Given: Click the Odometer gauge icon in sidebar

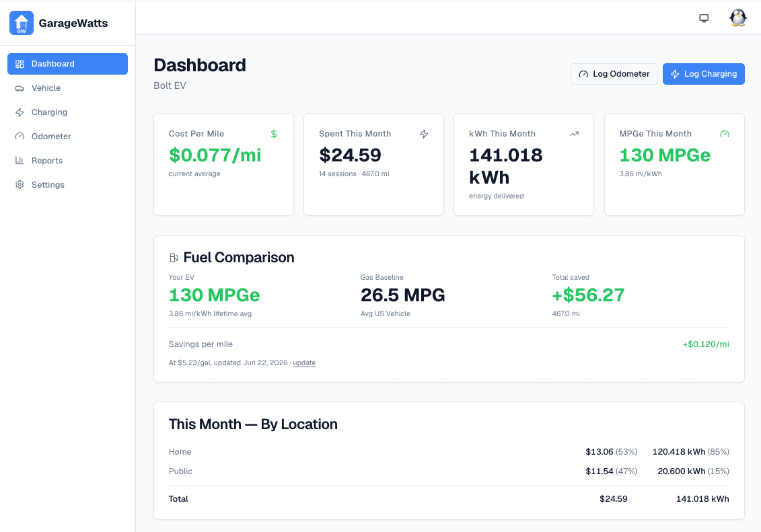Looking at the screenshot, I should coord(20,137).
